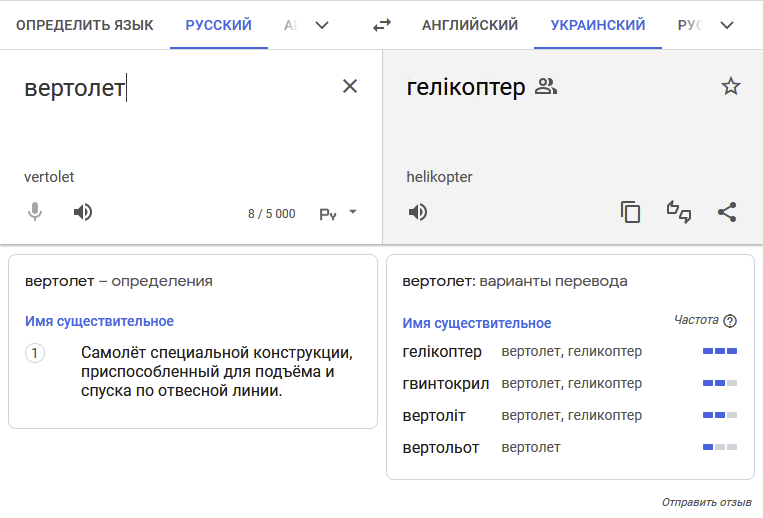Copy the translation to clipboard
763x518 pixels.
click(x=630, y=212)
